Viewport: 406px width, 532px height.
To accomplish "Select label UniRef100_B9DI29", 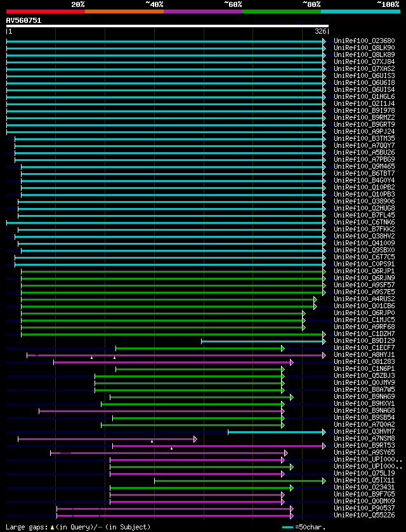I will click(364, 341).
